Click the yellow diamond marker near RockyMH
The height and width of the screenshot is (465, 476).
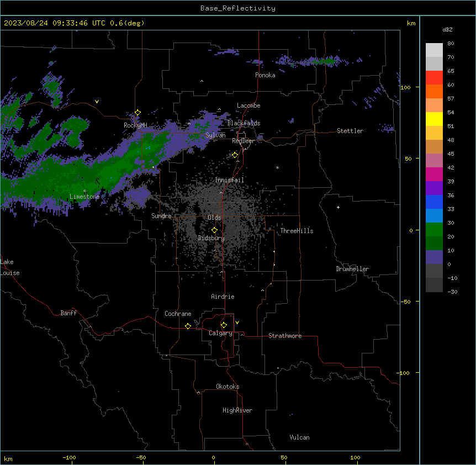[137, 113]
